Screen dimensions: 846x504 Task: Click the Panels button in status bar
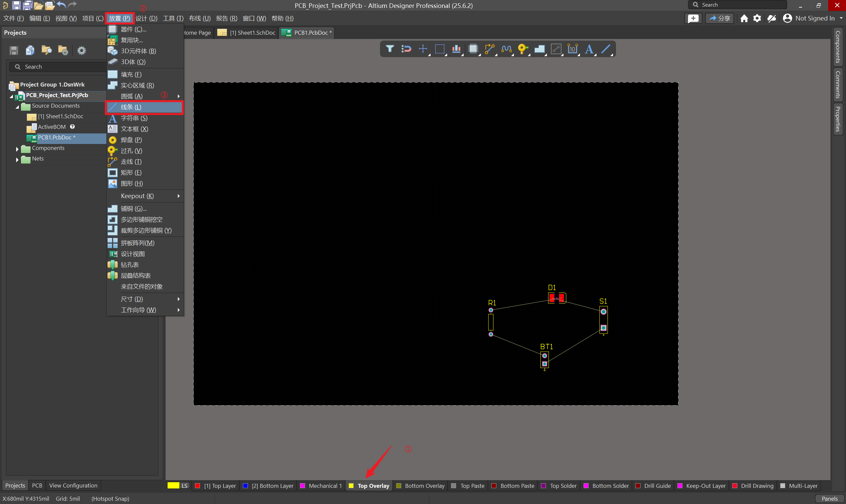[x=829, y=498]
